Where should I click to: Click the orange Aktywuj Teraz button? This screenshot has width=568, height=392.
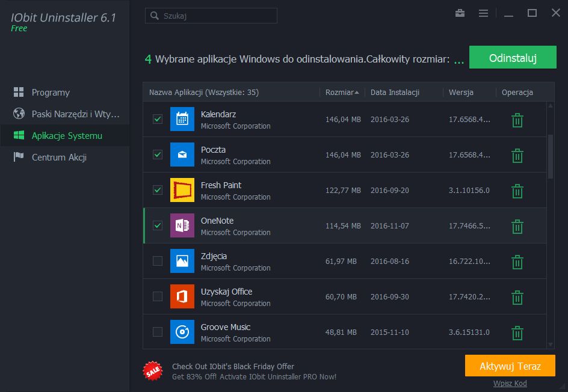coord(510,366)
